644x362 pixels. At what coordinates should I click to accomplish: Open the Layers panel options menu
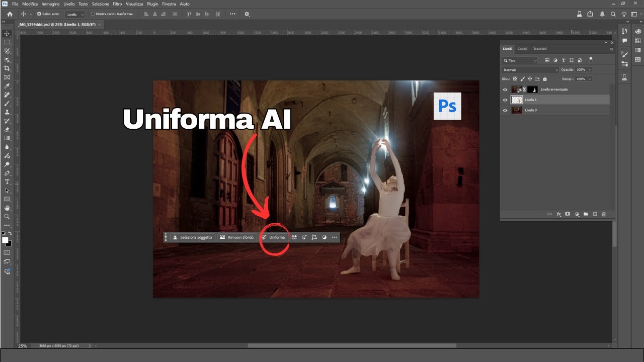click(611, 49)
